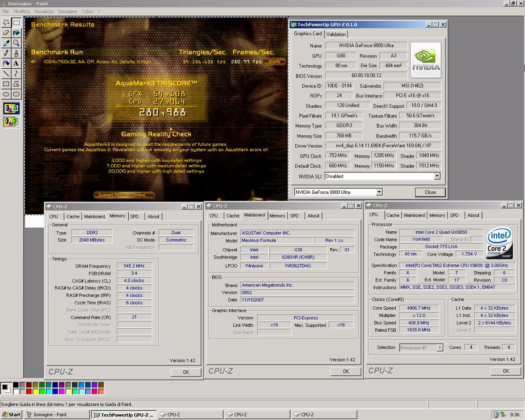Click the taskbar clock showing 8.06
The width and height of the screenshot is (525, 420).
515,415
